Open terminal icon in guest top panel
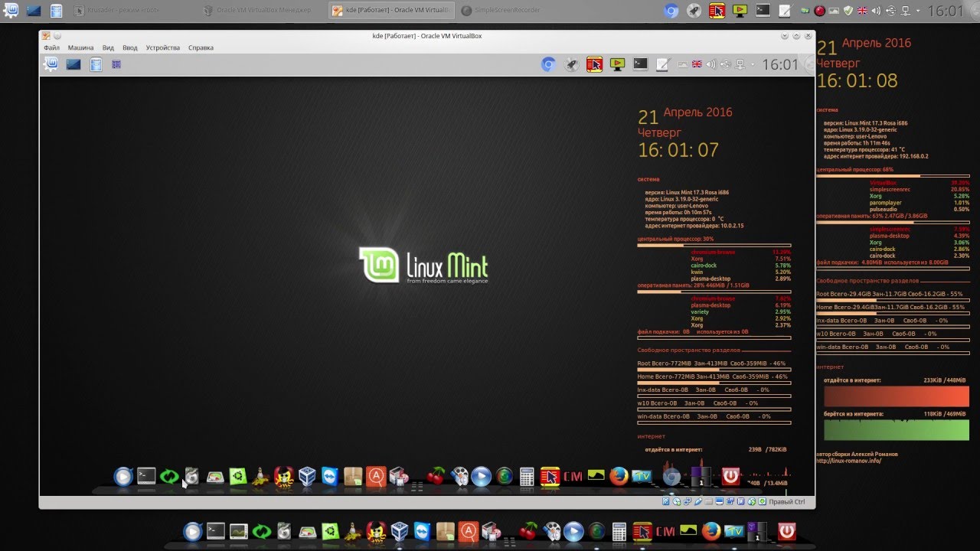 pyautogui.click(x=640, y=65)
